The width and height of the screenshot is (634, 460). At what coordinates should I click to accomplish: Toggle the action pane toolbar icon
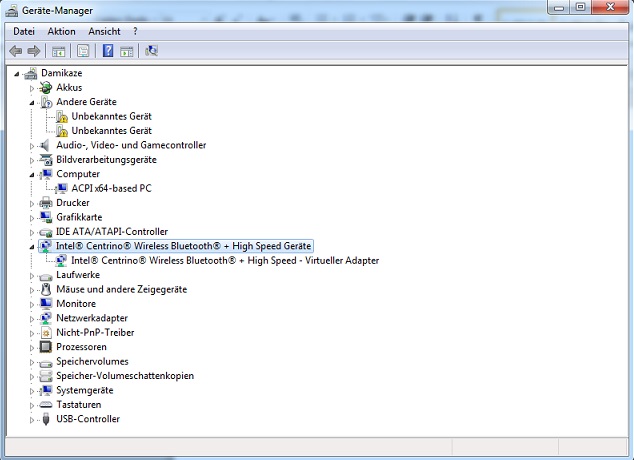click(127, 51)
